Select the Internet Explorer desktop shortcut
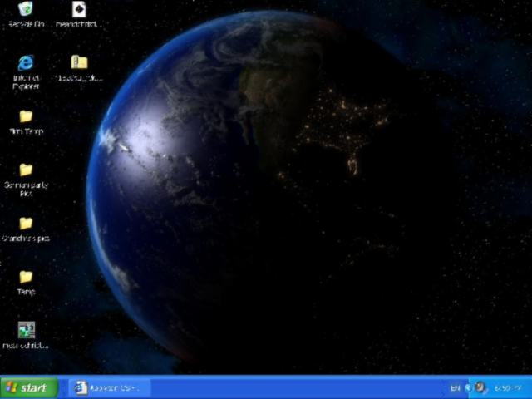532x399 pixels. point(26,63)
